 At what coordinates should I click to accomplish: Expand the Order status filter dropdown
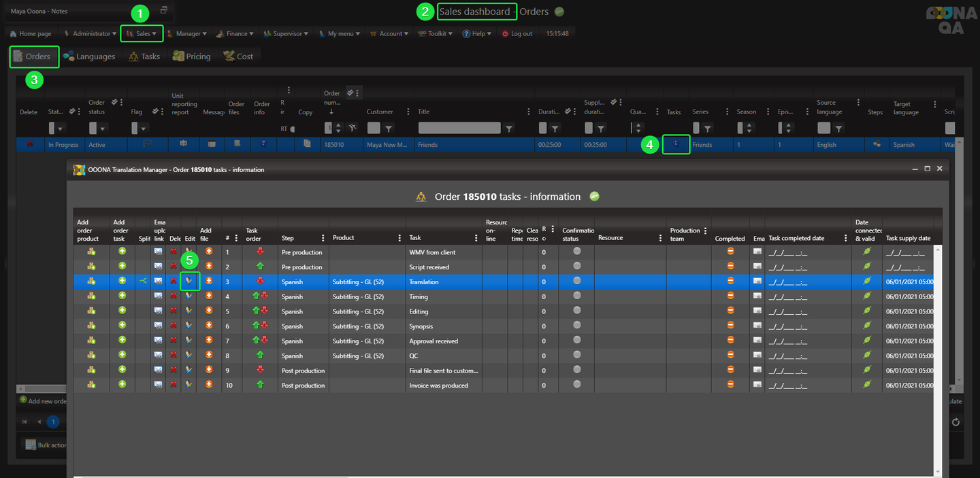tap(103, 128)
